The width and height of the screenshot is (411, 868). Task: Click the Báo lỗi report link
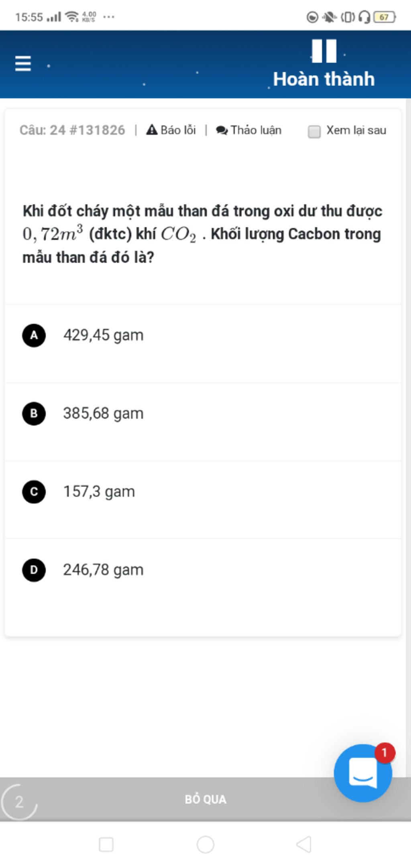(178, 130)
